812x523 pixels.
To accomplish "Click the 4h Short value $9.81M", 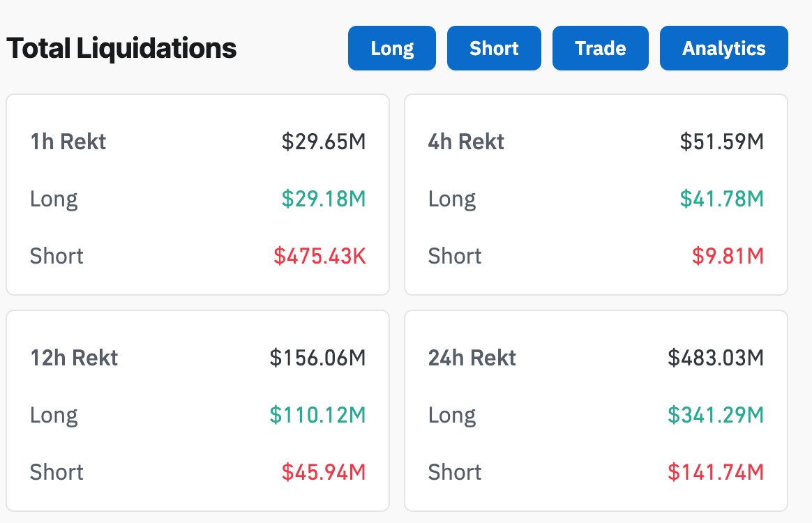I will 728,256.
